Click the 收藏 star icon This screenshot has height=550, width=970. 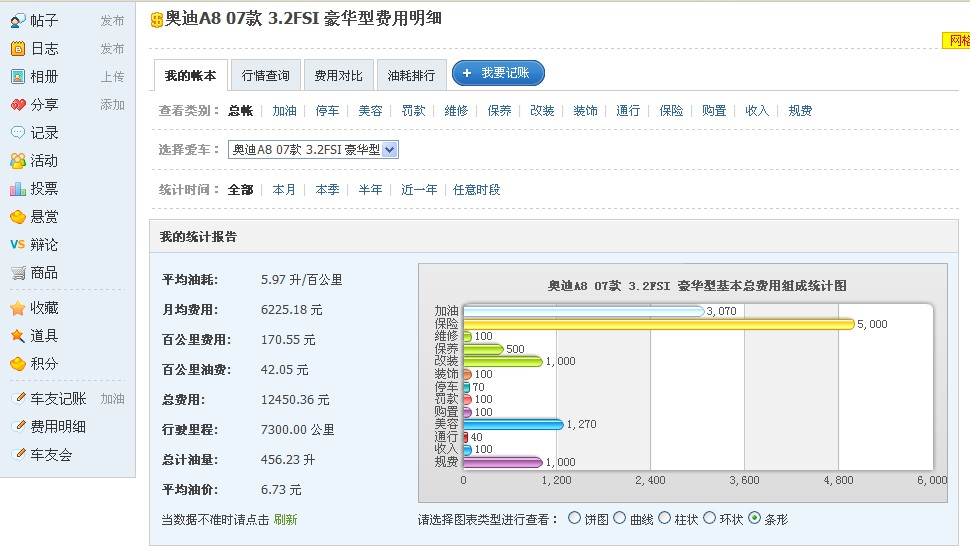coord(18,307)
